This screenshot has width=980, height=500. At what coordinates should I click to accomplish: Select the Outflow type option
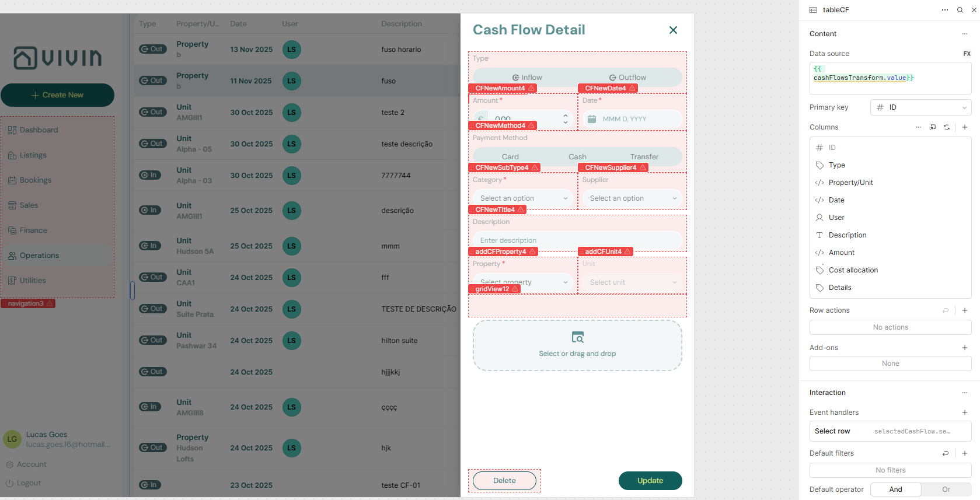point(628,78)
